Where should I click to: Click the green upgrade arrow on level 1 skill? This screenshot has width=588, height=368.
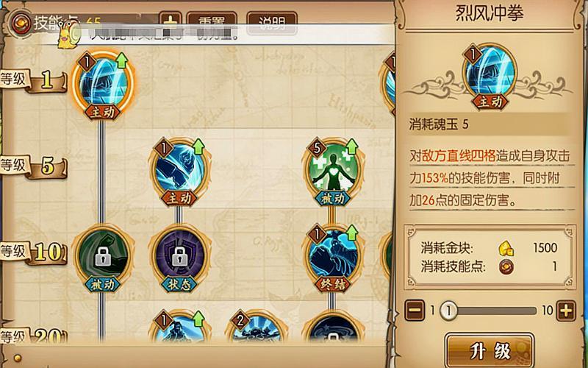(121, 60)
